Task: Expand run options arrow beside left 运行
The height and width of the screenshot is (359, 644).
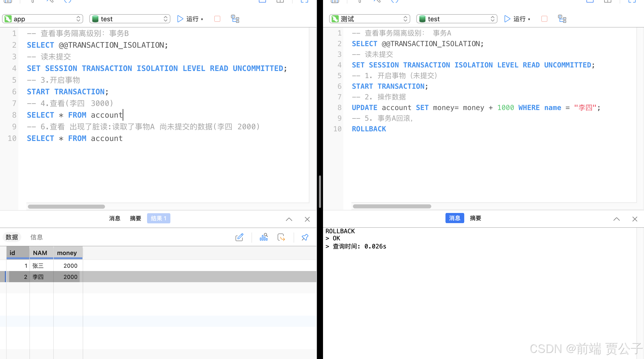Action: pos(202,19)
